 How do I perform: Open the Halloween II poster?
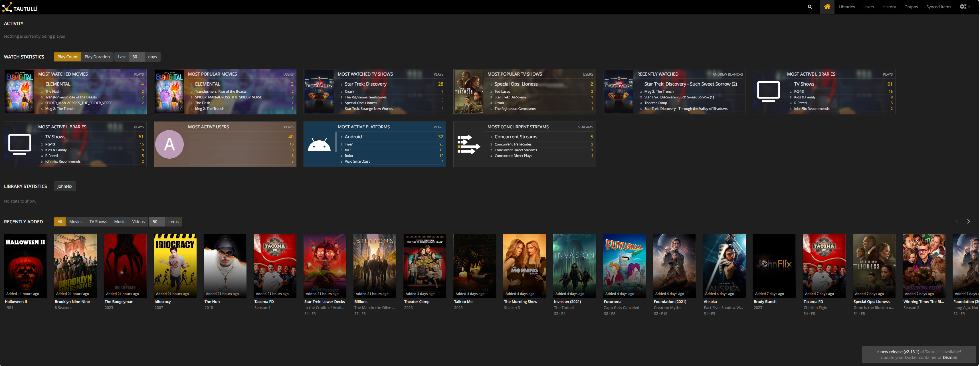(x=25, y=266)
